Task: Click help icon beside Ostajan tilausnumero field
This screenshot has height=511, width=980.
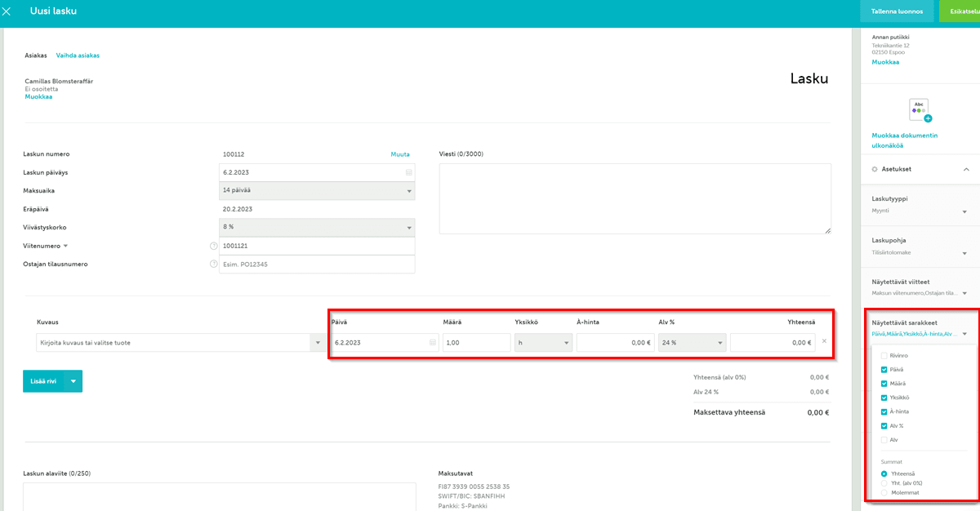Action: pyautogui.click(x=214, y=264)
